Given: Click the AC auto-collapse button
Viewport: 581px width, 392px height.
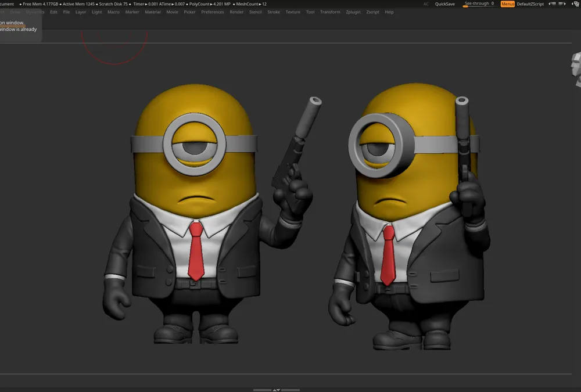Looking at the screenshot, I should tap(426, 4).
